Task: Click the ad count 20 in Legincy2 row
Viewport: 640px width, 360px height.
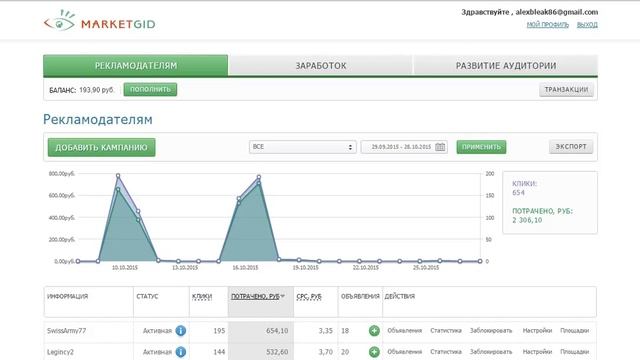Action: click(x=345, y=352)
